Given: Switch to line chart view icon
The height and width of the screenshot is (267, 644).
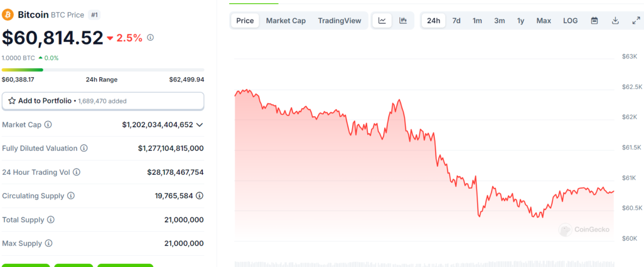Looking at the screenshot, I should pos(382,21).
